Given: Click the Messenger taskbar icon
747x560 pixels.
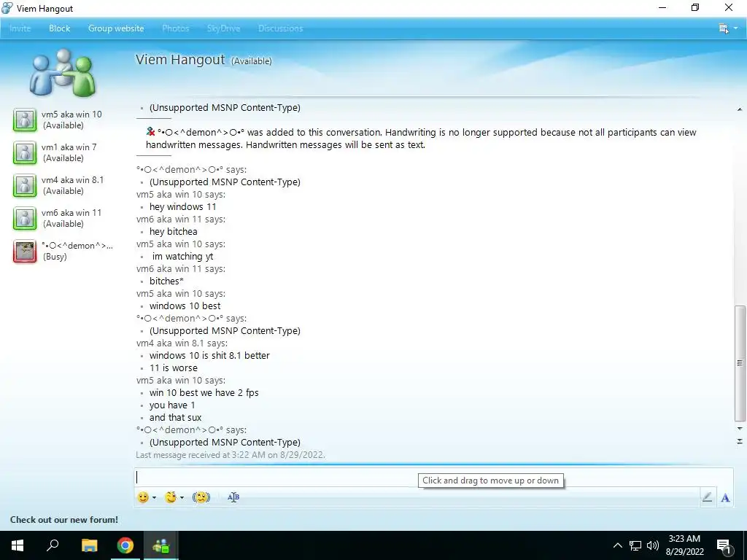Looking at the screenshot, I should point(161,545).
